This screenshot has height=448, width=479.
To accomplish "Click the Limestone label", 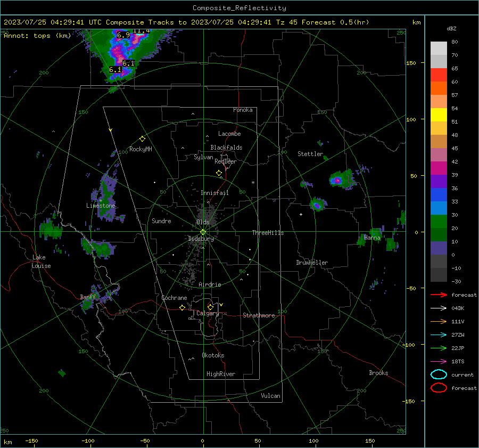I will coord(101,206).
